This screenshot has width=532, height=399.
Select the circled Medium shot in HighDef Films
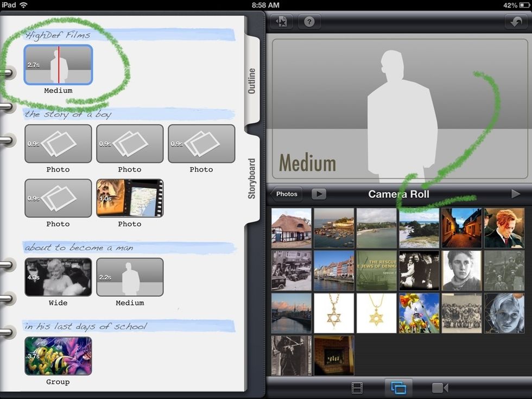point(58,65)
